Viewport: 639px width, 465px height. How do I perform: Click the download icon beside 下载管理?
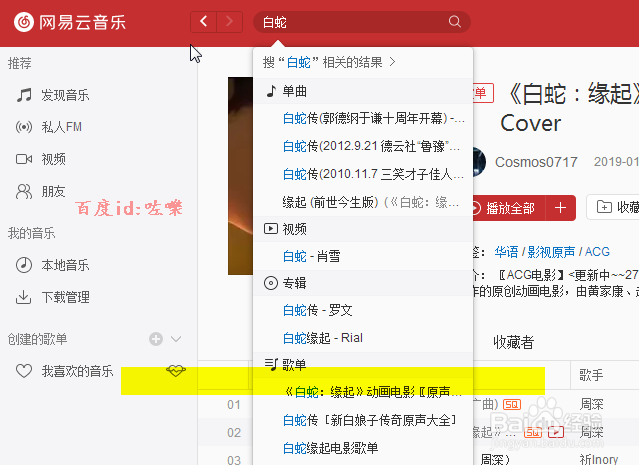[24, 297]
